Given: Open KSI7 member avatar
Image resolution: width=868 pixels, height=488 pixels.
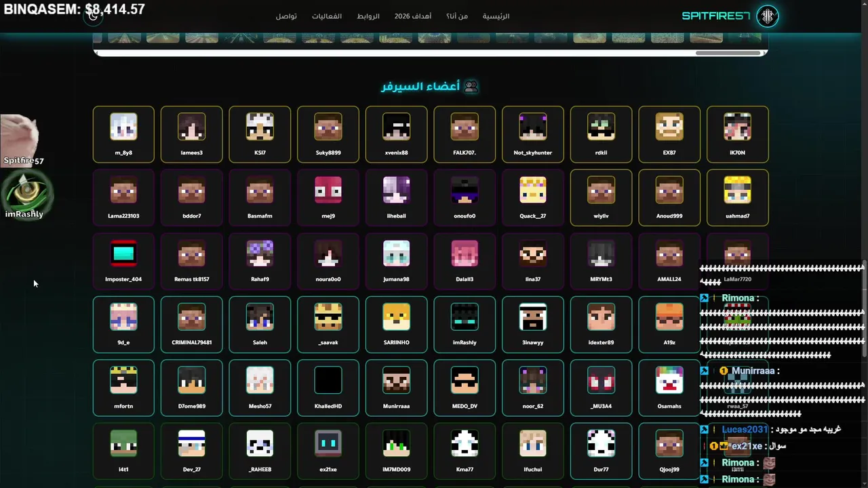Looking at the screenshot, I should click(x=260, y=127).
